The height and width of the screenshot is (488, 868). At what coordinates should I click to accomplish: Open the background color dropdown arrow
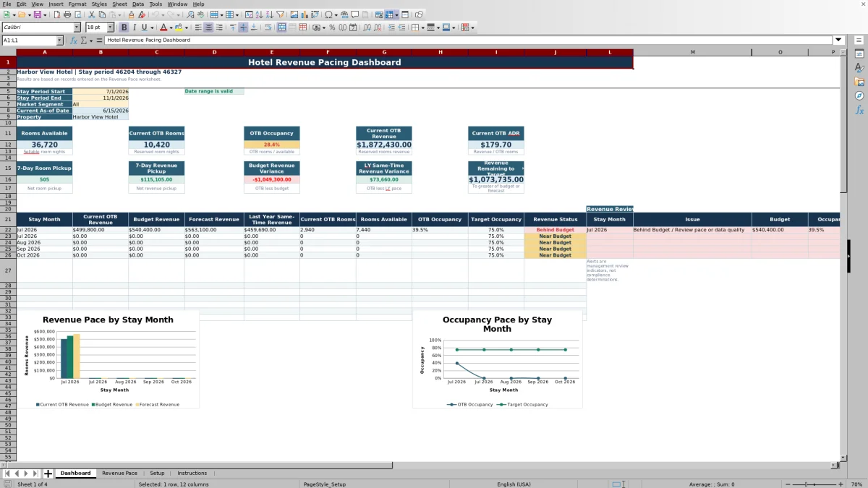point(186,27)
